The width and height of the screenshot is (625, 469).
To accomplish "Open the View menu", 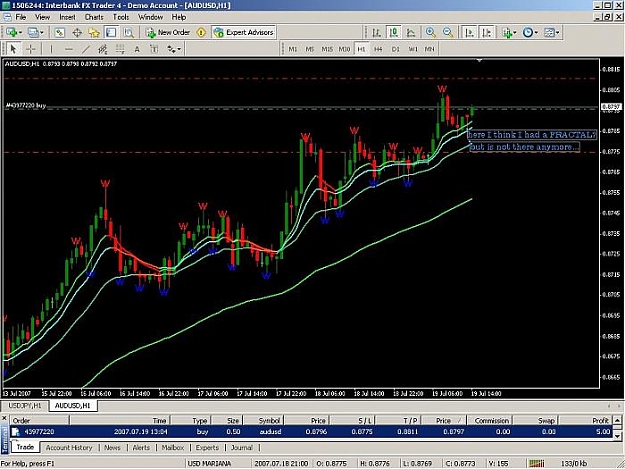I will pos(43,17).
